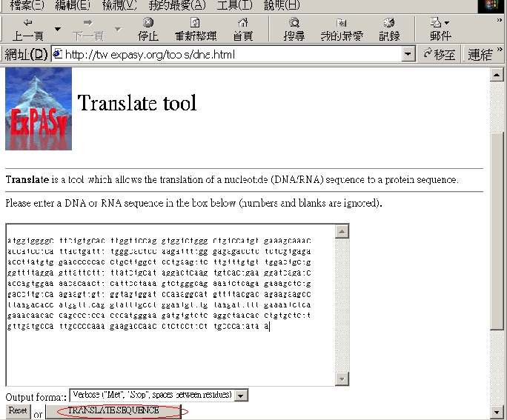Click the ExPASy logo image
The height and width of the screenshot is (420, 507).
click(x=39, y=108)
